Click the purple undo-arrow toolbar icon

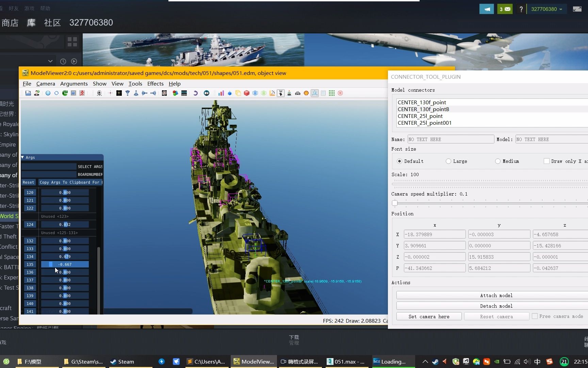coord(195,93)
